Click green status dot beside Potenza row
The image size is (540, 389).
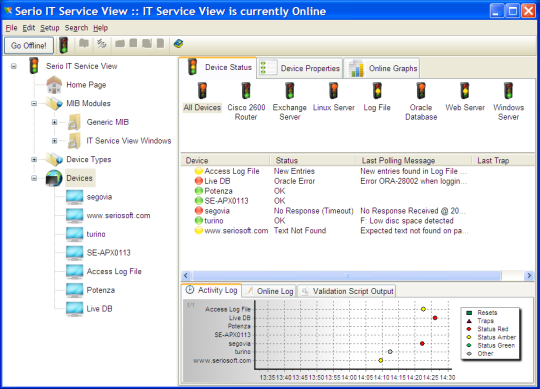pyautogui.click(x=199, y=191)
